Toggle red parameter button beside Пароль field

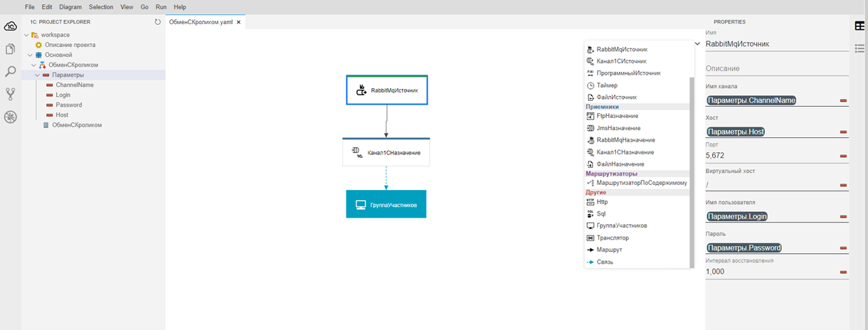(843, 248)
